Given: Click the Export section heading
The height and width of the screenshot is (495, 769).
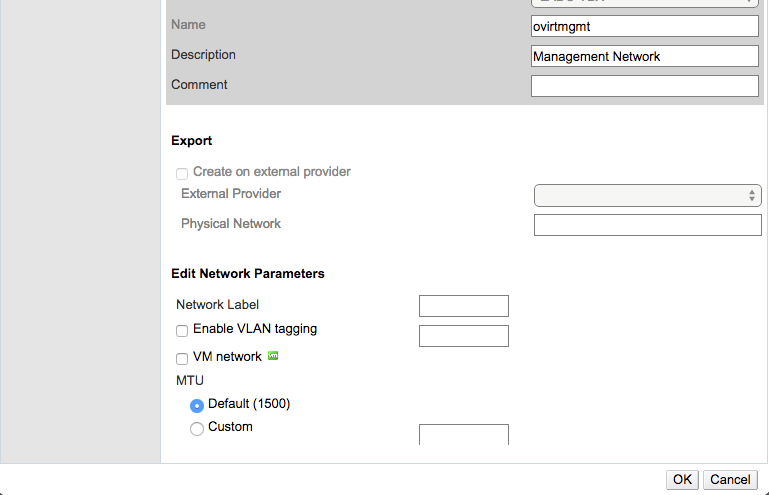Looking at the screenshot, I should coord(192,141).
